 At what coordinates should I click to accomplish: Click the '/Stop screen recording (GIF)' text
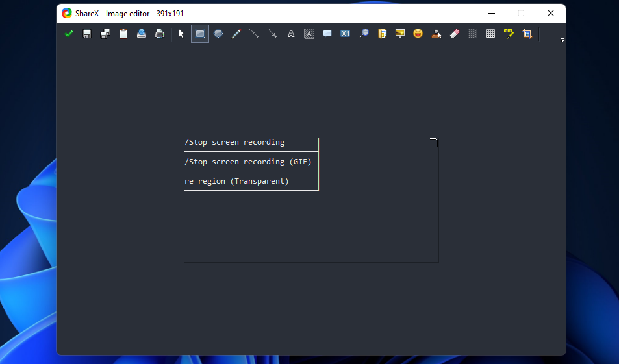[248, 162]
